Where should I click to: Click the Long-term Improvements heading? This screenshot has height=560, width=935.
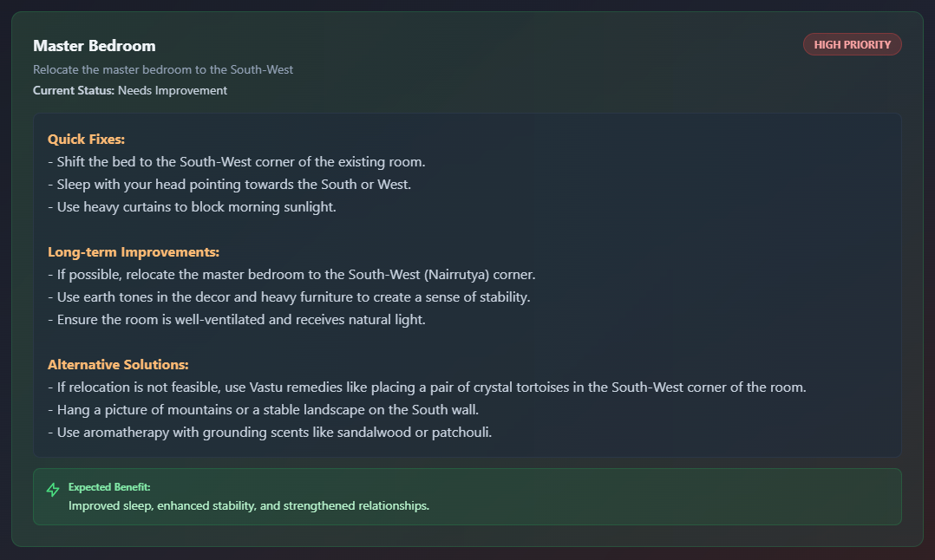pos(134,252)
